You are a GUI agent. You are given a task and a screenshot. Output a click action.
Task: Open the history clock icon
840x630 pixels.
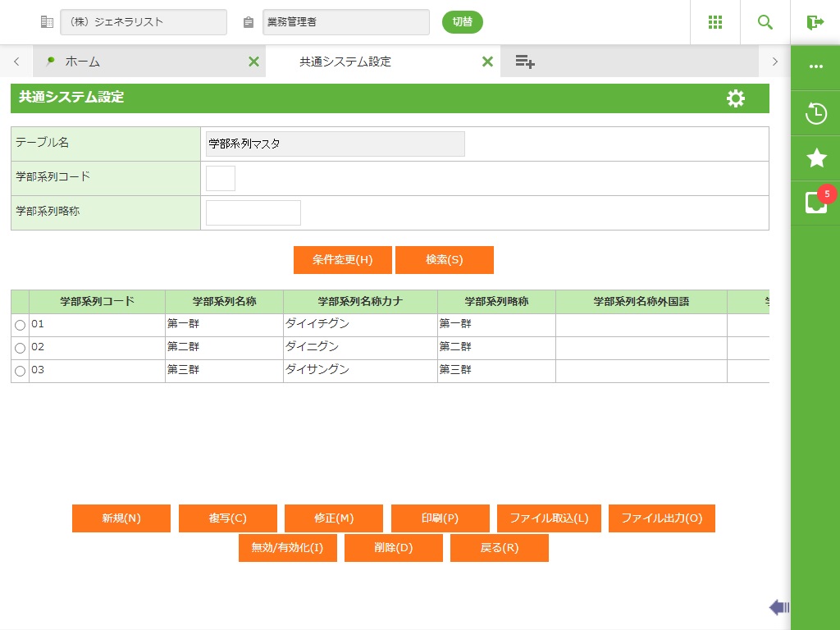pyautogui.click(x=815, y=113)
